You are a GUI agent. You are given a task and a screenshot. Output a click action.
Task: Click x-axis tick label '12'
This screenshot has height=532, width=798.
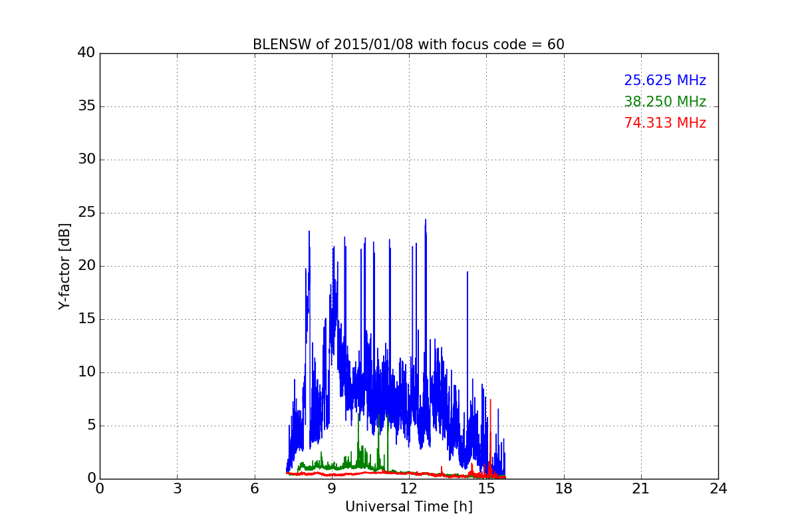[x=409, y=489]
